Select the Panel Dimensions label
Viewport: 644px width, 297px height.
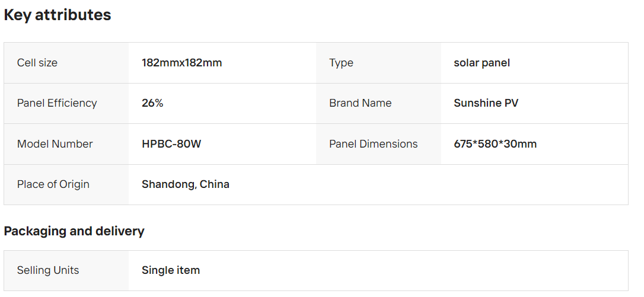[373, 144]
